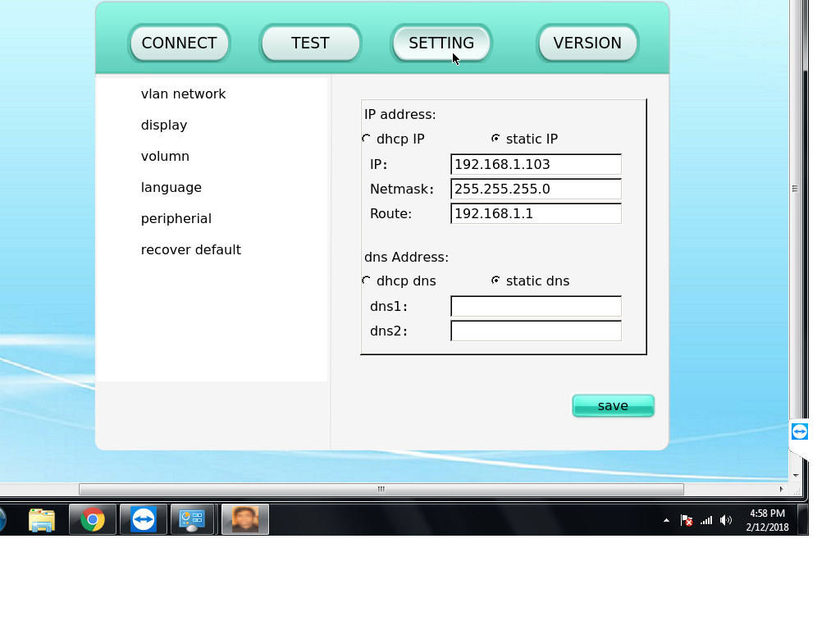Image resolution: width=840 pixels, height=630 pixels.
Task: Launch TeamViewer from the taskbar
Action: click(143, 518)
